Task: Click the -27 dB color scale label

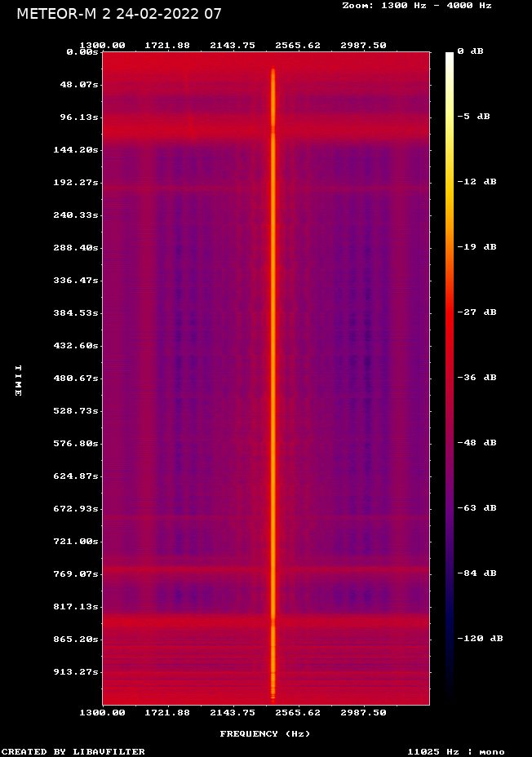Action: (477, 312)
